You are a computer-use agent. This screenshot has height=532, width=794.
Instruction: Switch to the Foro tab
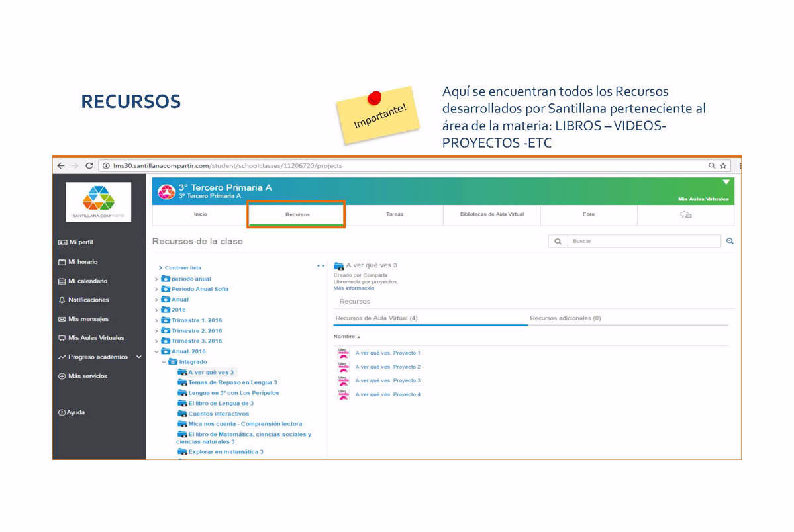pyautogui.click(x=589, y=214)
